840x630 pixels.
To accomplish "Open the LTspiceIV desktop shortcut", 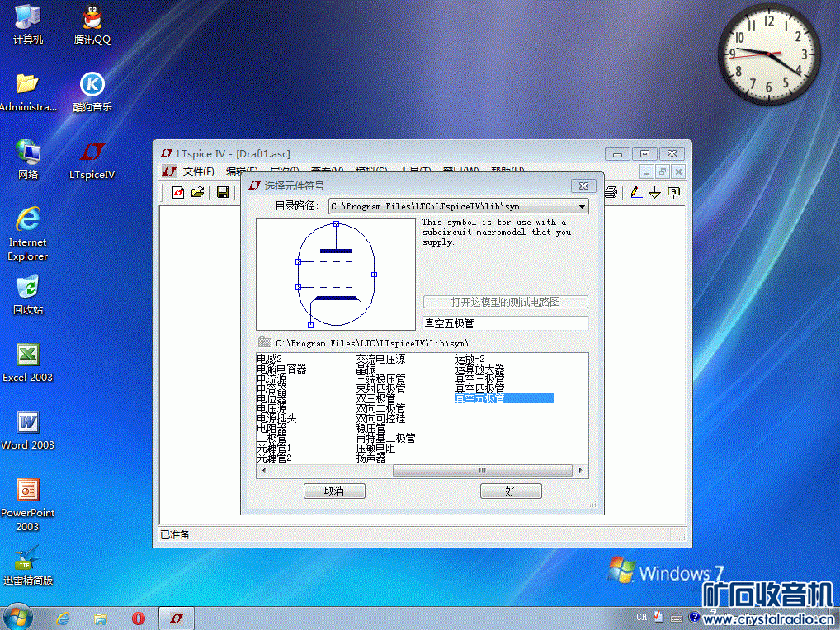I will (92, 159).
